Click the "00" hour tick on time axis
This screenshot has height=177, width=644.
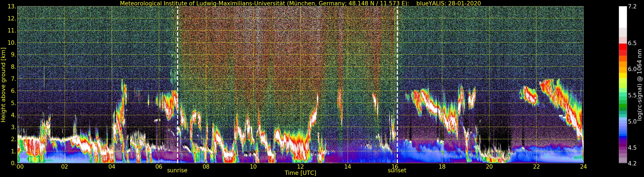20,167
